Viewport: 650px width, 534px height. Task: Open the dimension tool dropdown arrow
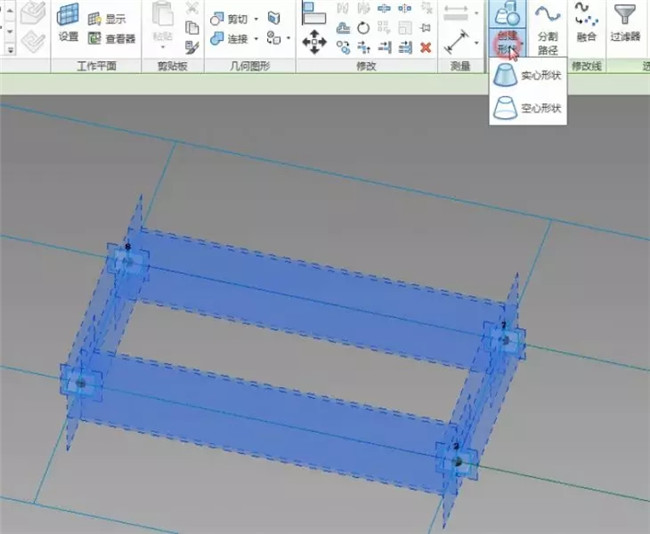tap(477, 13)
